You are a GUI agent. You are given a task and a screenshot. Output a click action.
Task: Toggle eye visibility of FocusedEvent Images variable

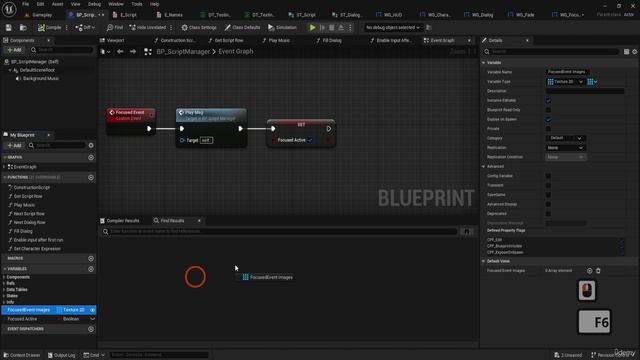click(x=92, y=310)
